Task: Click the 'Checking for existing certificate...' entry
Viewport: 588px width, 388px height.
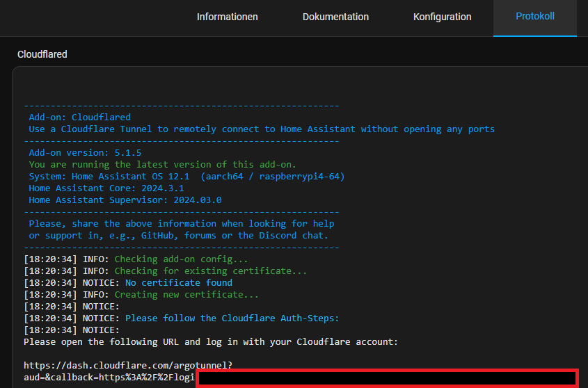Action: pyautogui.click(x=210, y=271)
